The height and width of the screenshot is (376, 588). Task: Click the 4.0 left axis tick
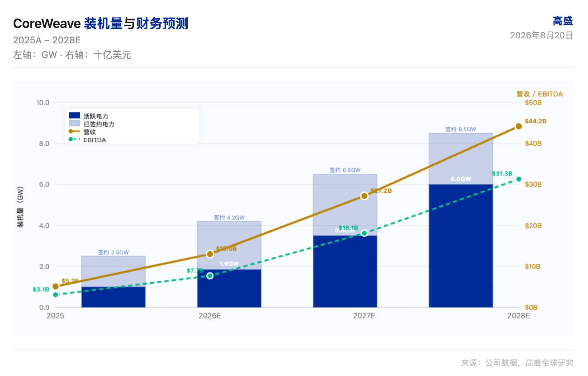[x=44, y=226]
